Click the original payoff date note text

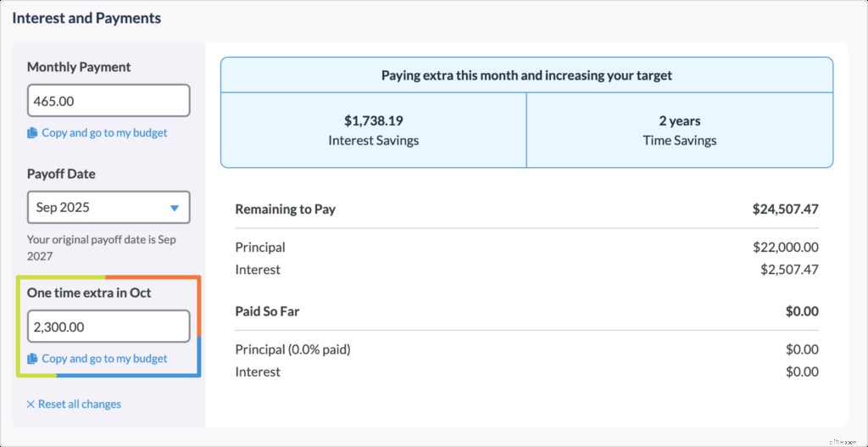pyautogui.click(x=102, y=247)
